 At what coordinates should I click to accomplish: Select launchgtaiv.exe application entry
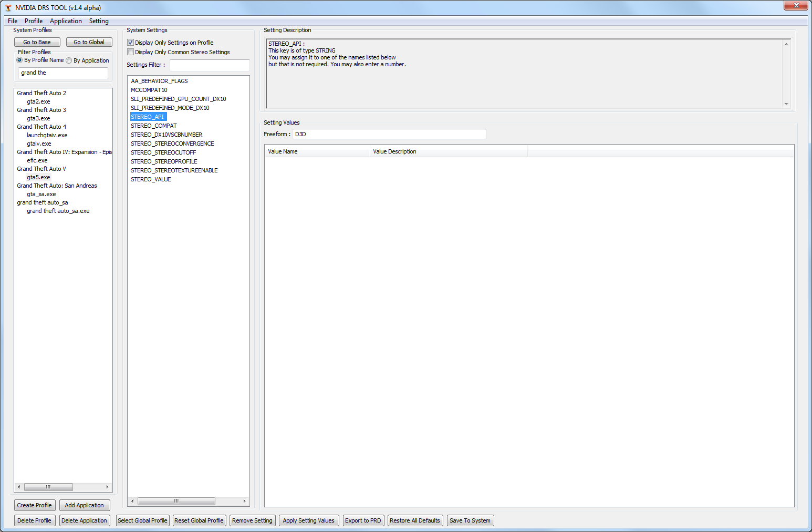(47, 135)
